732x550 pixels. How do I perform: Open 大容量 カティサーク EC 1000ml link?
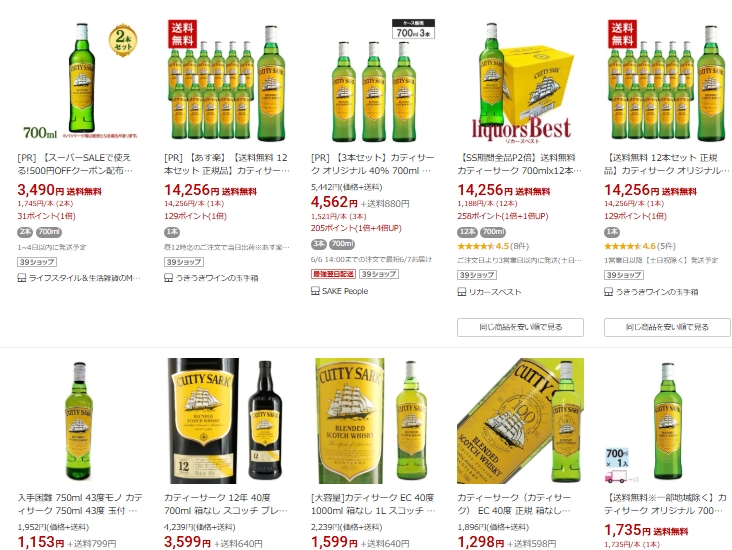pyautogui.click(x=373, y=504)
